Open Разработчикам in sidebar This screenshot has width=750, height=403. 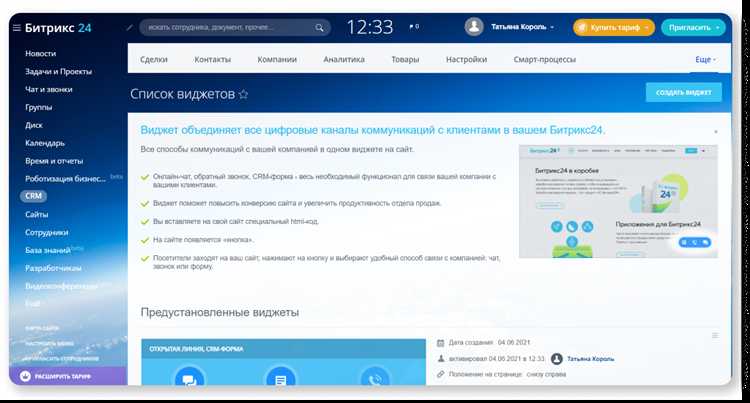(54, 268)
